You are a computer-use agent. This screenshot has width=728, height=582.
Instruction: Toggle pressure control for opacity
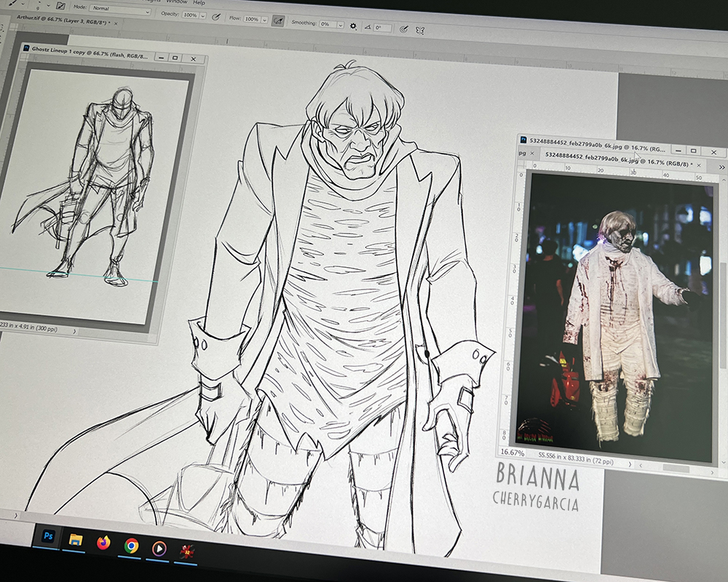click(x=216, y=16)
